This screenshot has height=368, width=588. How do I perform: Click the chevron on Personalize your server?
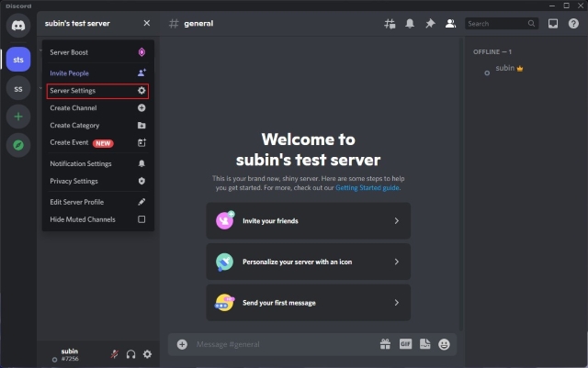[396, 262]
